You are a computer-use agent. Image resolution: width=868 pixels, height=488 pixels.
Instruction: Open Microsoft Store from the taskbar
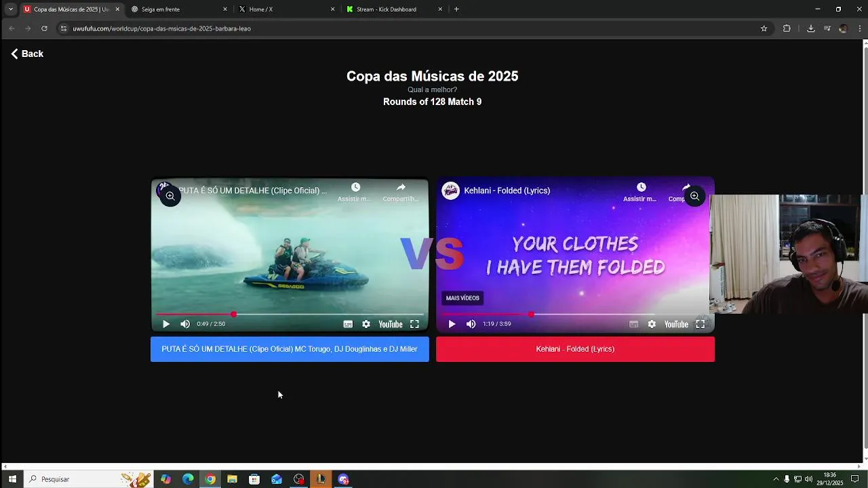point(254,479)
